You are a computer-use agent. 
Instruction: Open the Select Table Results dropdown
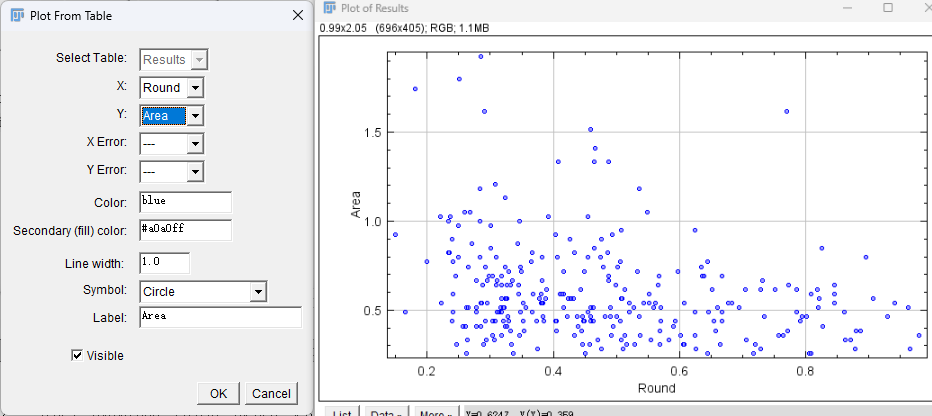[x=174, y=59]
